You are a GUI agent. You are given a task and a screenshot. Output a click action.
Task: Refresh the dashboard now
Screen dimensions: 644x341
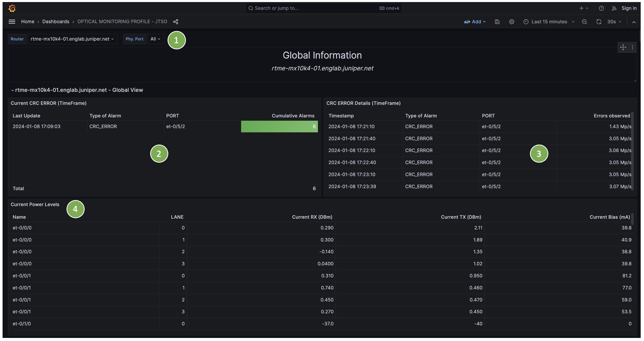pyautogui.click(x=598, y=22)
